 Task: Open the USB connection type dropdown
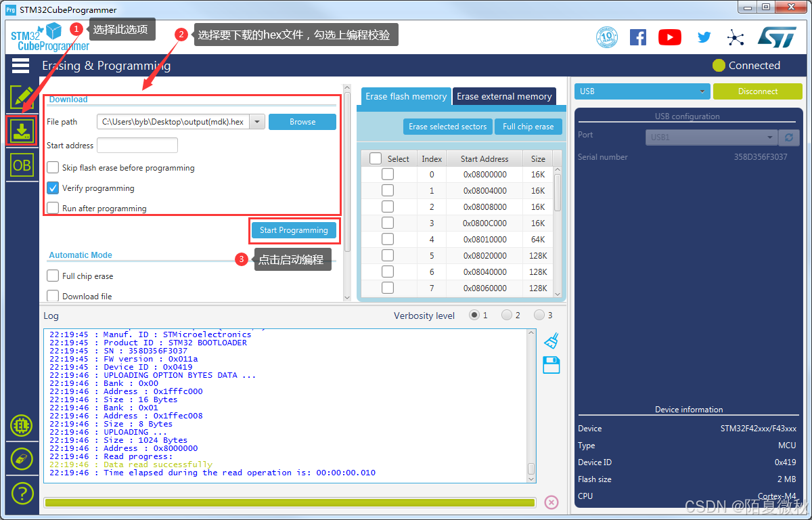point(642,91)
